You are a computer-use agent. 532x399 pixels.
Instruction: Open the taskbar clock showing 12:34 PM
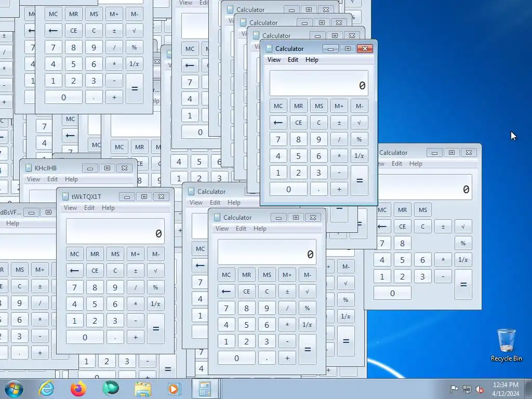pyautogui.click(x=506, y=389)
